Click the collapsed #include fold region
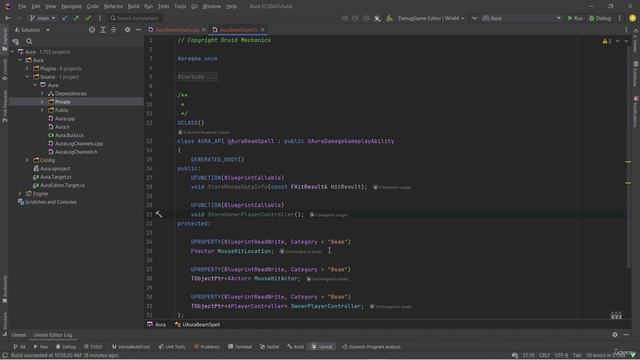This screenshot has width=640, height=360. point(197,77)
